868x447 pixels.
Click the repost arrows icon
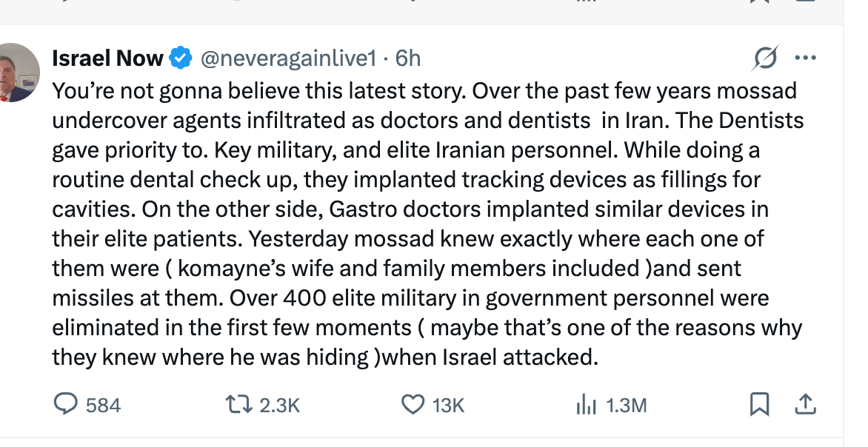pyautogui.click(x=238, y=404)
